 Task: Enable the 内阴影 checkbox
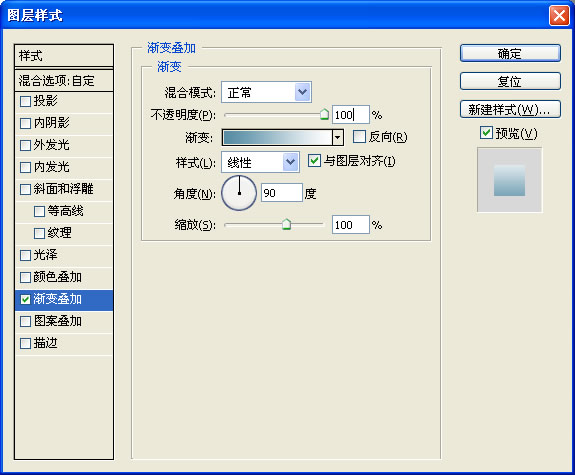[25, 123]
